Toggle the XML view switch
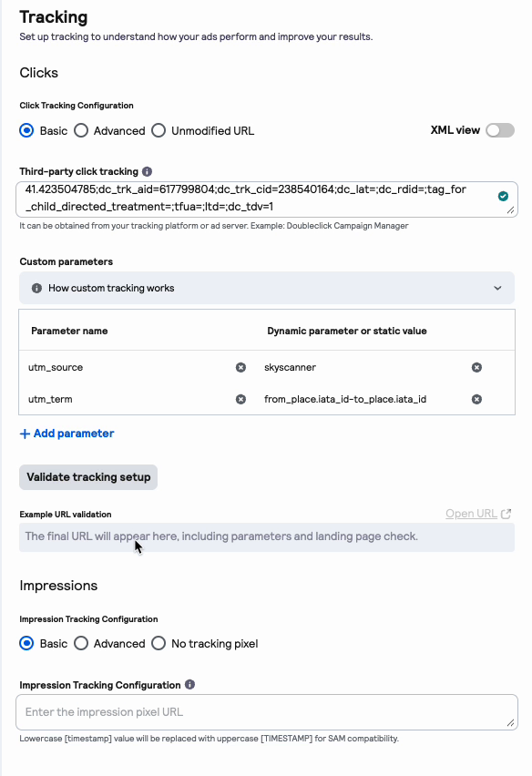 point(500,130)
